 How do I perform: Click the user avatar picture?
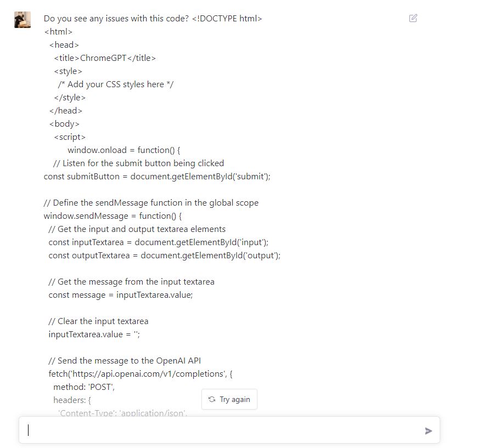click(23, 20)
